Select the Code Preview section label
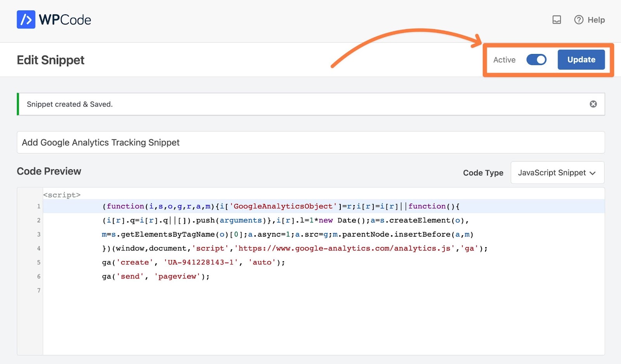 pos(49,171)
